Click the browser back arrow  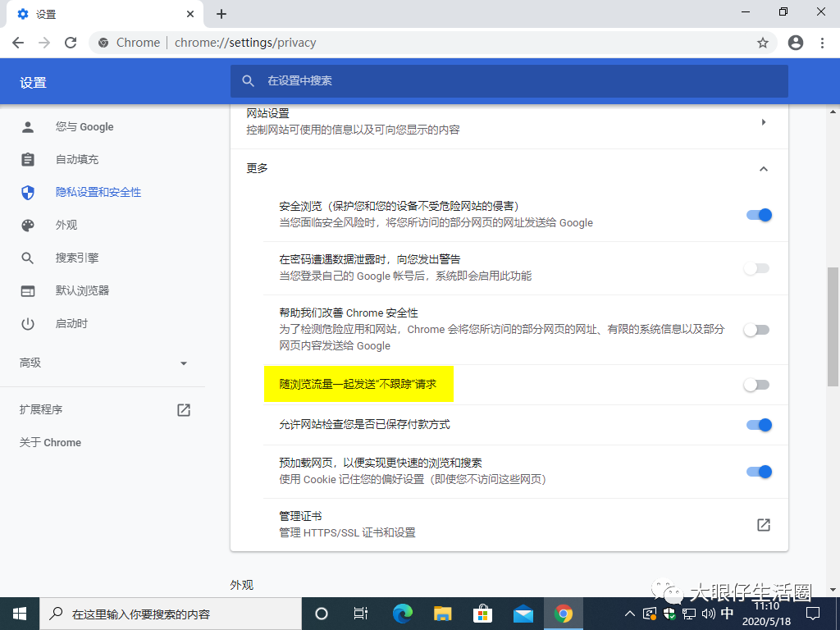(18, 43)
